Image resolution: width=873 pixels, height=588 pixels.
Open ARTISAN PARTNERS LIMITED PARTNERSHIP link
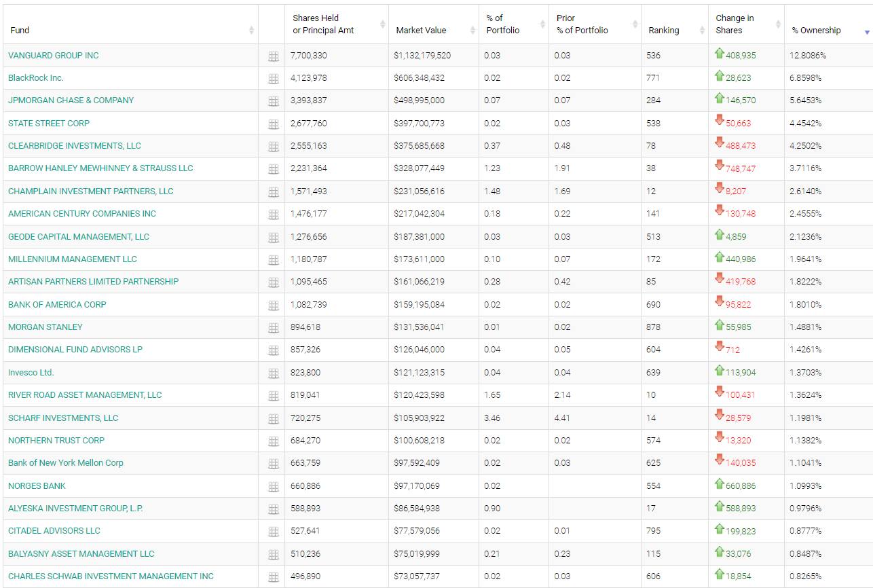point(94,282)
